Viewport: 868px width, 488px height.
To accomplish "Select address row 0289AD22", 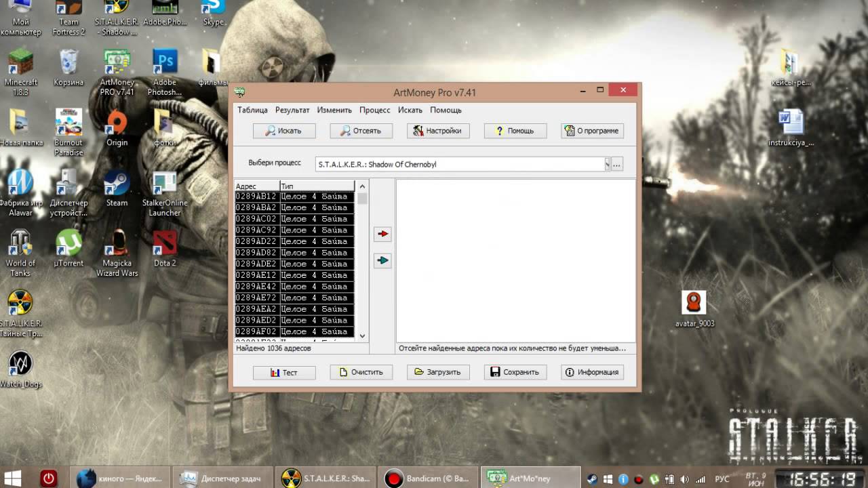I will tap(294, 241).
